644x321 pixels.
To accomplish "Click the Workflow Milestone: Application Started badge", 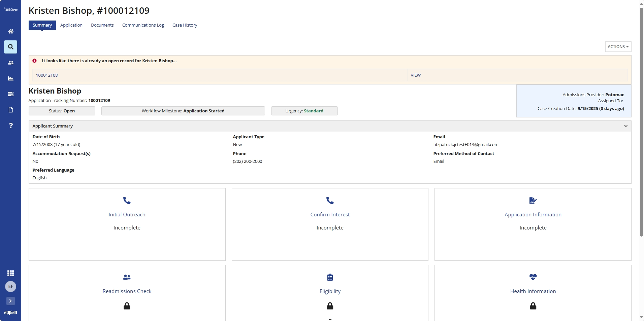I will tap(183, 111).
